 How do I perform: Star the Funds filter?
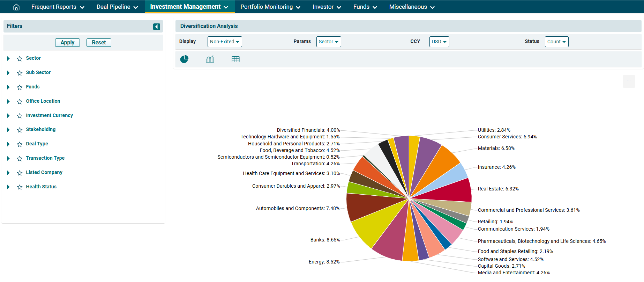pos(20,87)
